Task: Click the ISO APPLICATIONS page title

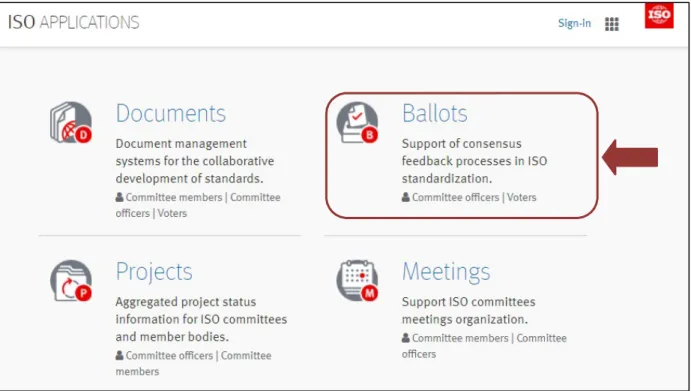Action: point(74,22)
